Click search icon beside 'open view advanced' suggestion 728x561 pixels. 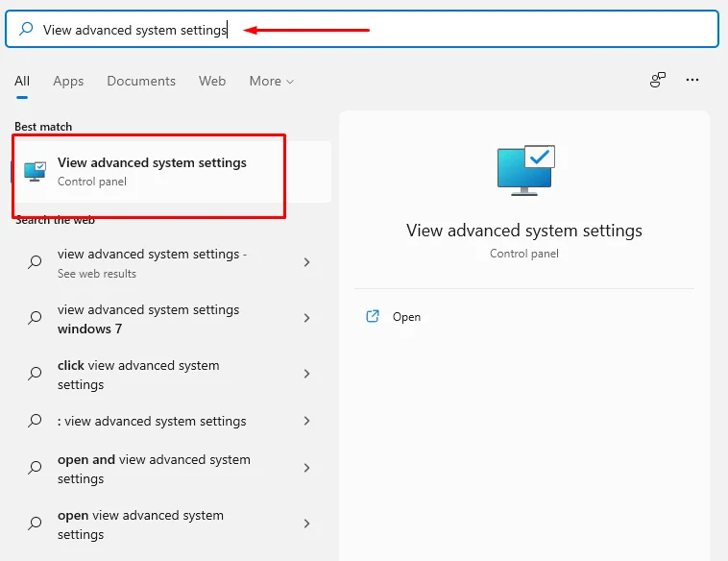point(35,523)
